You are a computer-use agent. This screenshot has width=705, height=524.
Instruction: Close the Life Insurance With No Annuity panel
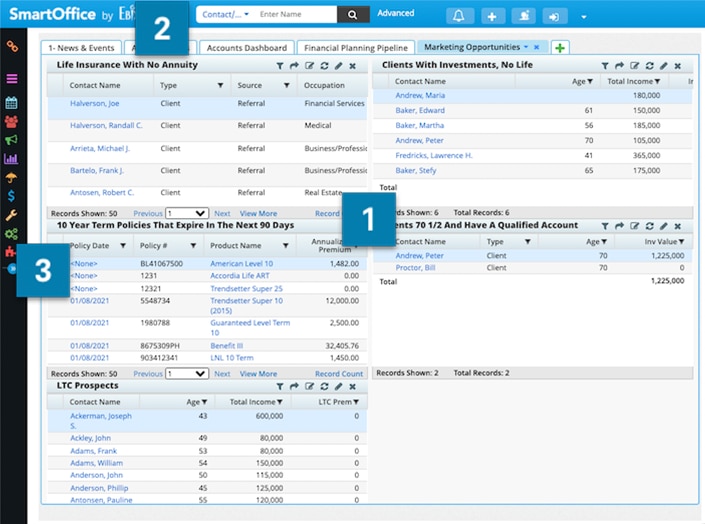352,66
